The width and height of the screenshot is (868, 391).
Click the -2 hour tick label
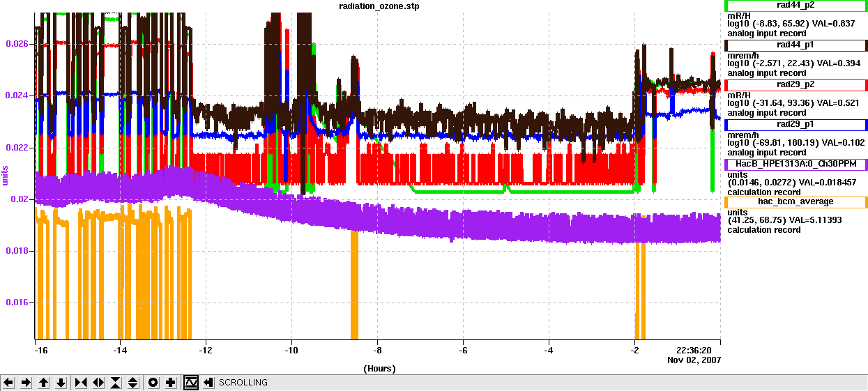tap(634, 351)
